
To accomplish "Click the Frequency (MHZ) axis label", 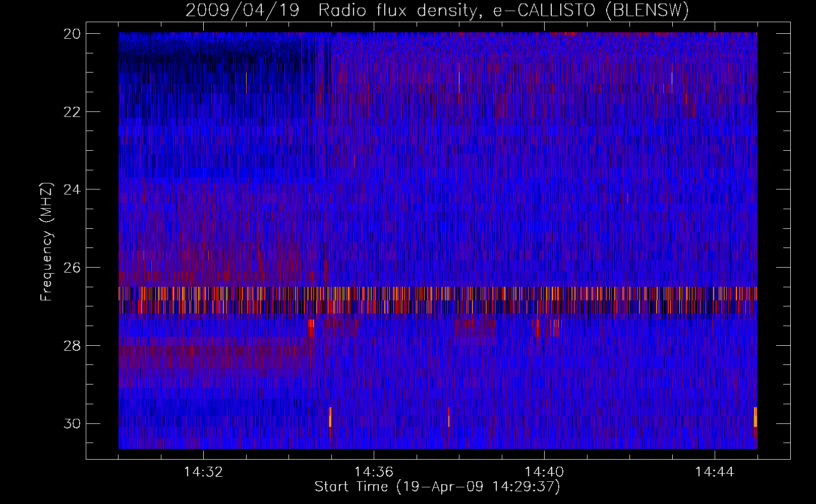I will click(46, 242).
